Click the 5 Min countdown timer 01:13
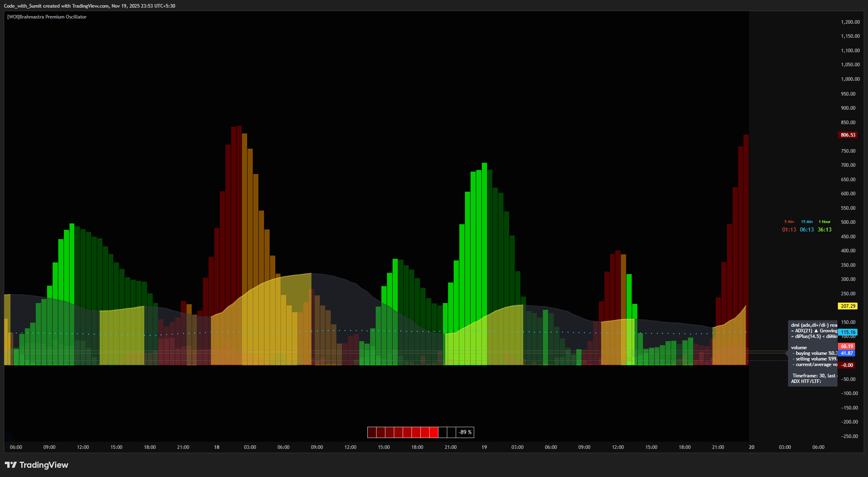 789,230
